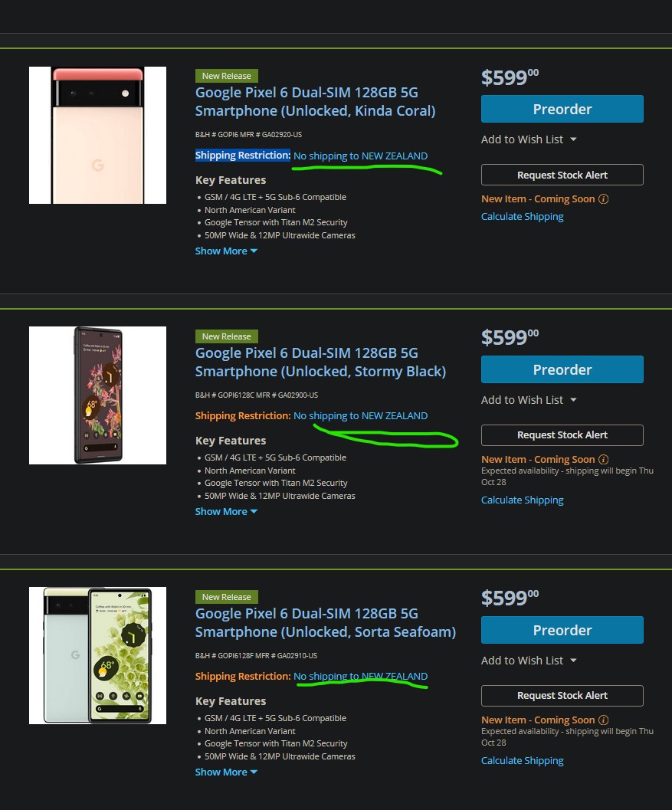The width and height of the screenshot is (672, 810).
Task: Open Add to Wish List dropdown for Stormy Black
Action: coord(529,400)
